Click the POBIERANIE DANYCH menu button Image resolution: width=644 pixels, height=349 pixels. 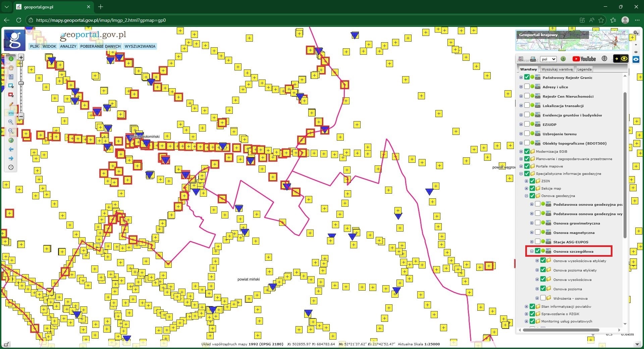pos(100,46)
